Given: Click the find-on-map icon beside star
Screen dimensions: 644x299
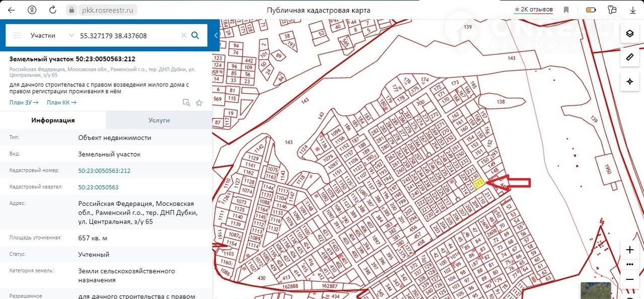Looking at the screenshot, I should 187,103.
